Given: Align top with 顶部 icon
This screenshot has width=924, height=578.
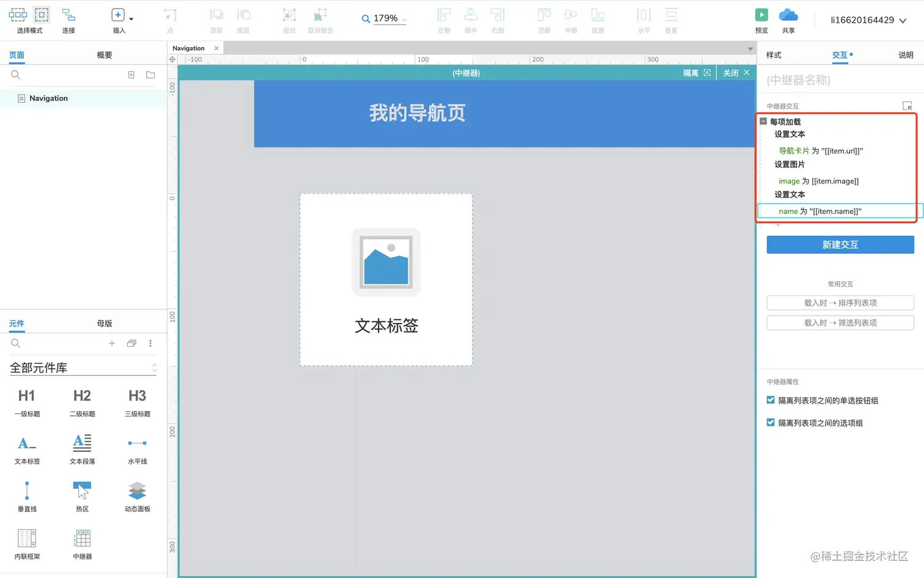Looking at the screenshot, I should [544, 15].
